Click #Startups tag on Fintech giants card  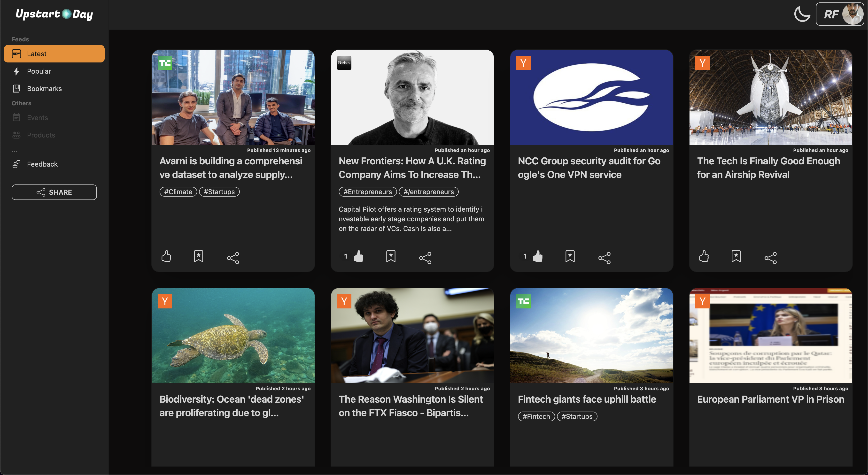(577, 416)
